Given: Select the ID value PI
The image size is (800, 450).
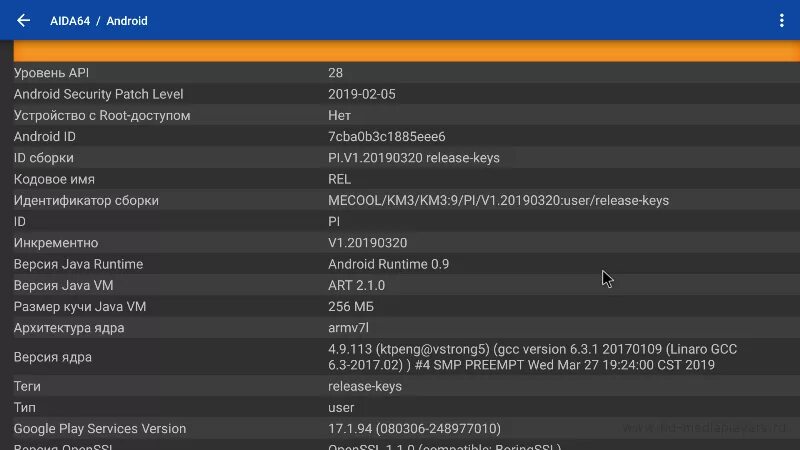Looking at the screenshot, I should 334,222.
